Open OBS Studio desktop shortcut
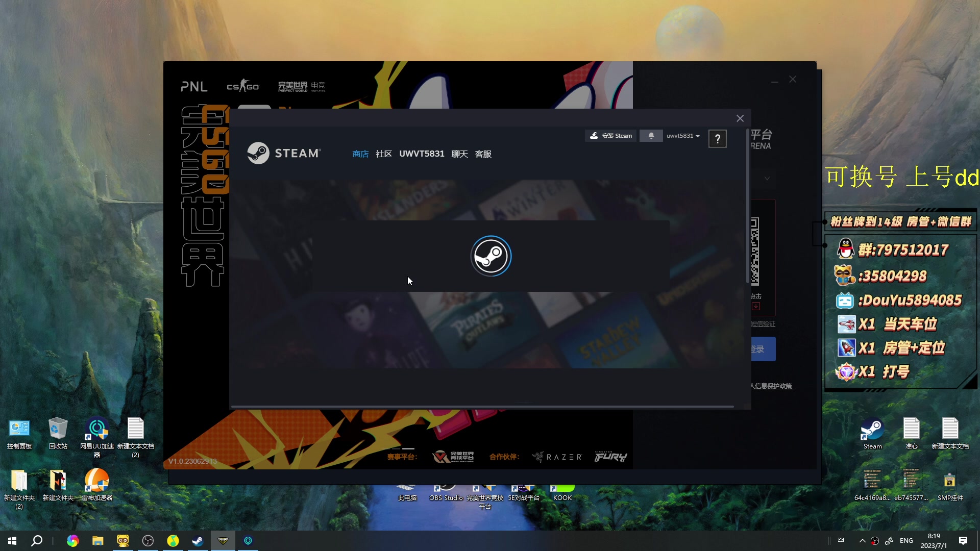Viewport: 980px width, 551px height. coord(446,493)
